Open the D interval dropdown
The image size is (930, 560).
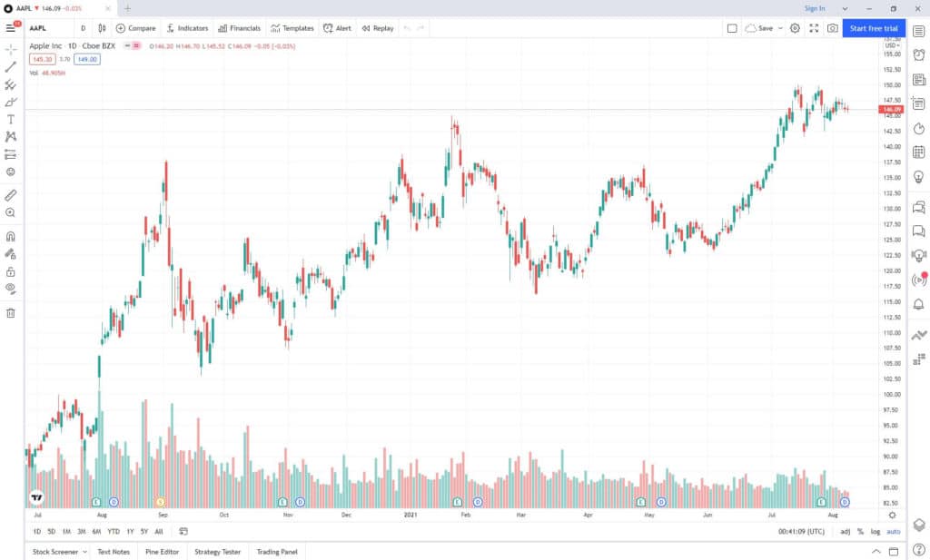coord(83,28)
